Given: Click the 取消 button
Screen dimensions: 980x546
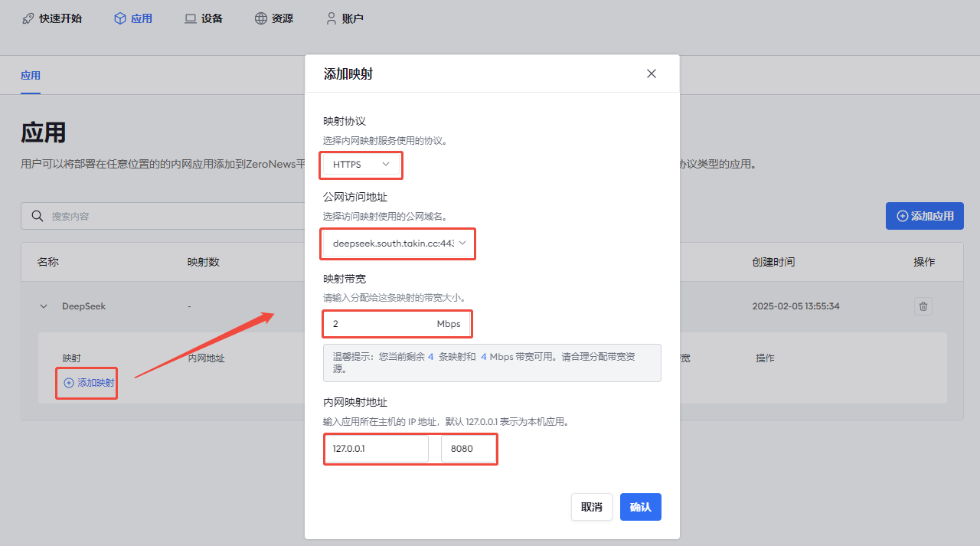Looking at the screenshot, I should (592, 507).
